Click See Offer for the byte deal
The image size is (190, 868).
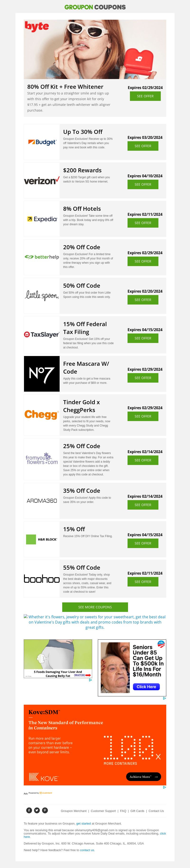pyautogui.click(x=145, y=96)
